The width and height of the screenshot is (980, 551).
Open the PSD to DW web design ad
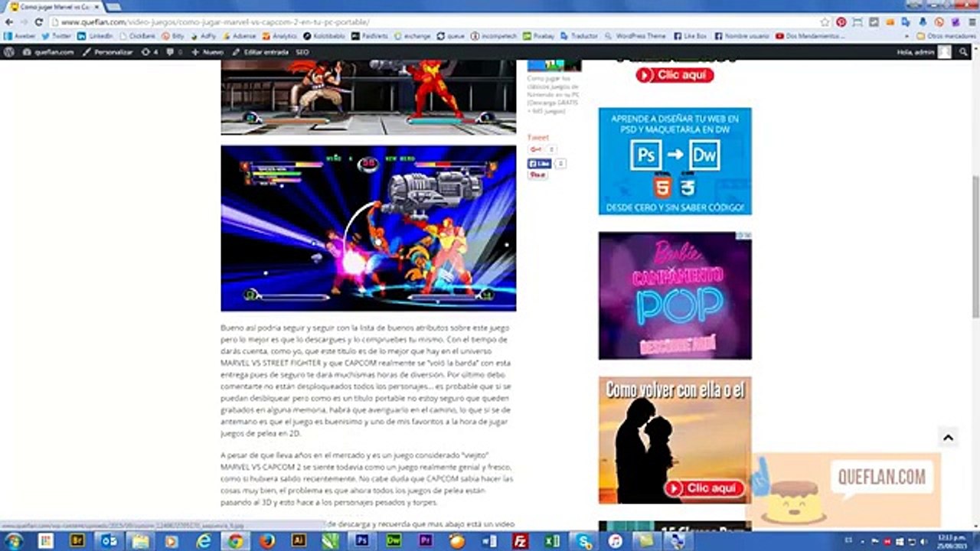(675, 161)
